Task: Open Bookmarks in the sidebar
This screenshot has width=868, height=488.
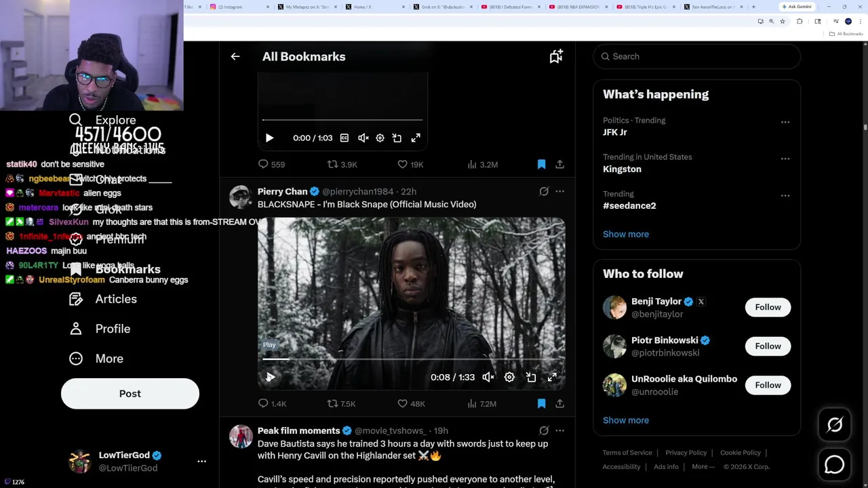Action: (115, 269)
